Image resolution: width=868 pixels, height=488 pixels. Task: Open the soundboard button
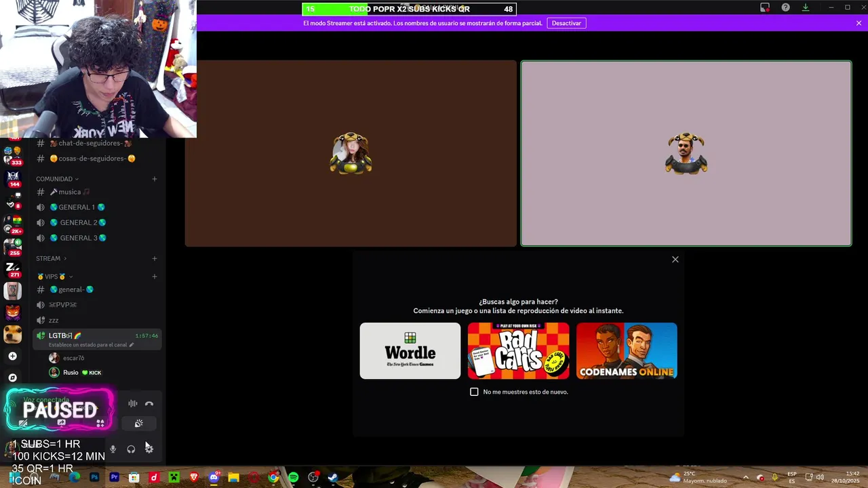click(x=138, y=424)
